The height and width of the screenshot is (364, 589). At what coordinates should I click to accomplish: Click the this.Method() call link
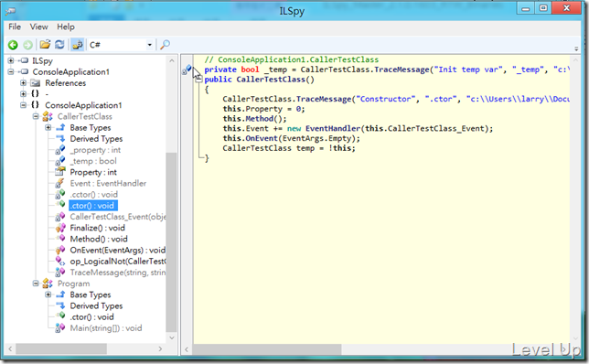click(x=259, y=119)
